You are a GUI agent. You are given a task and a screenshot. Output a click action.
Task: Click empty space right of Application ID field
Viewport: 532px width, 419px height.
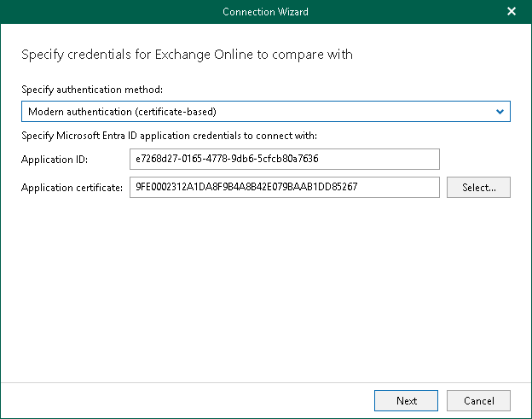pos(477,160)
